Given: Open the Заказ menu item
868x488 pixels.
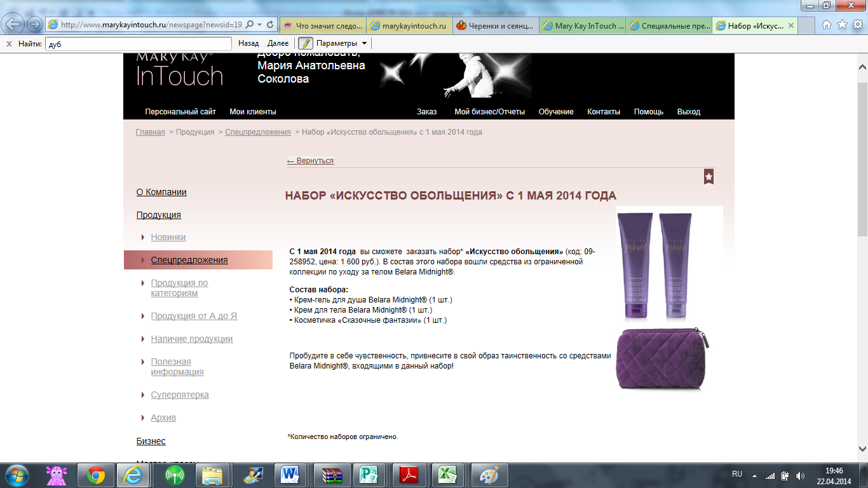Looking at the screenshot, I should pos(427,111).
